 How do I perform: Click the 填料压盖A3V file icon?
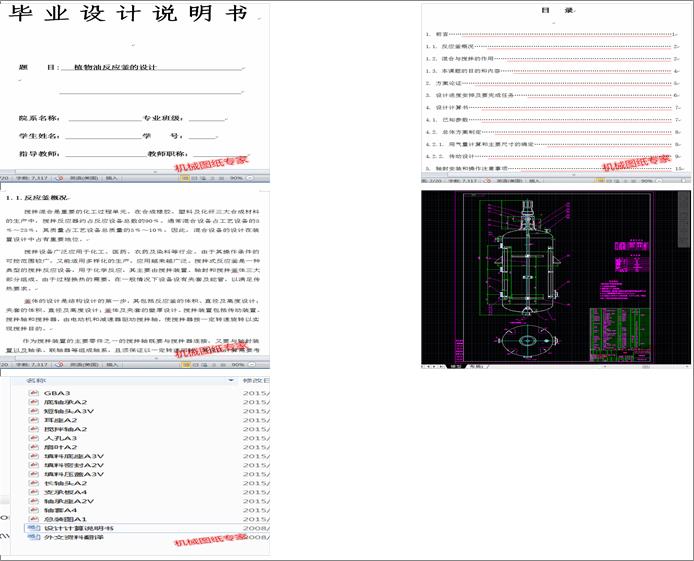pos(33,474)
